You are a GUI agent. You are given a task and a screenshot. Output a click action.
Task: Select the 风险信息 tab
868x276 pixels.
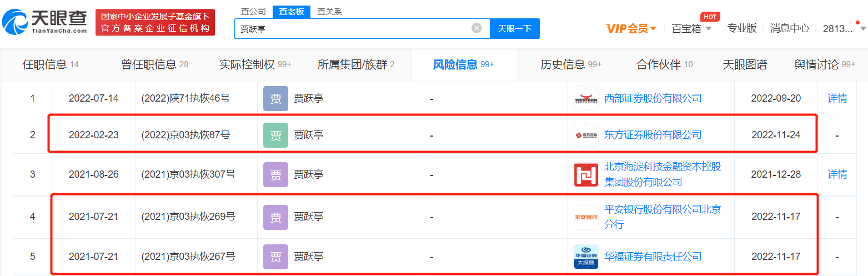click(x=464, y=64)
